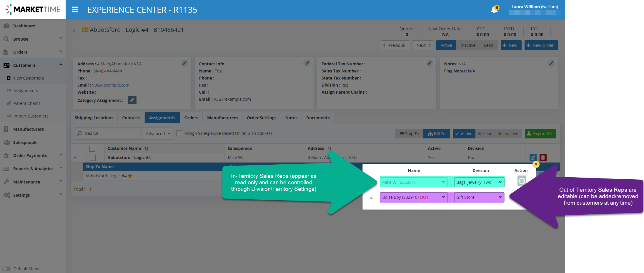Screen dimensions: 644x273
Task: Switch to the Shipping Locations tab
Action: click(x=94, y=118)
